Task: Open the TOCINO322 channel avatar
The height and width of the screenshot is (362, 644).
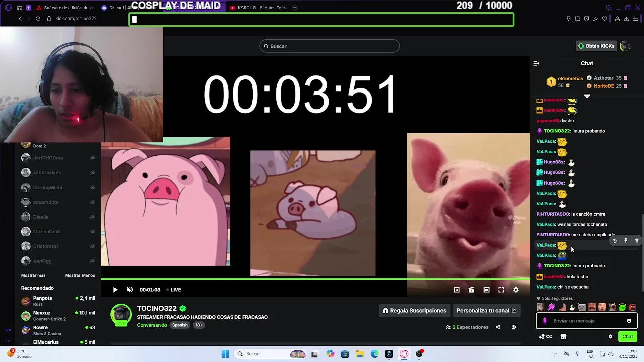Action: coord(121,315)
